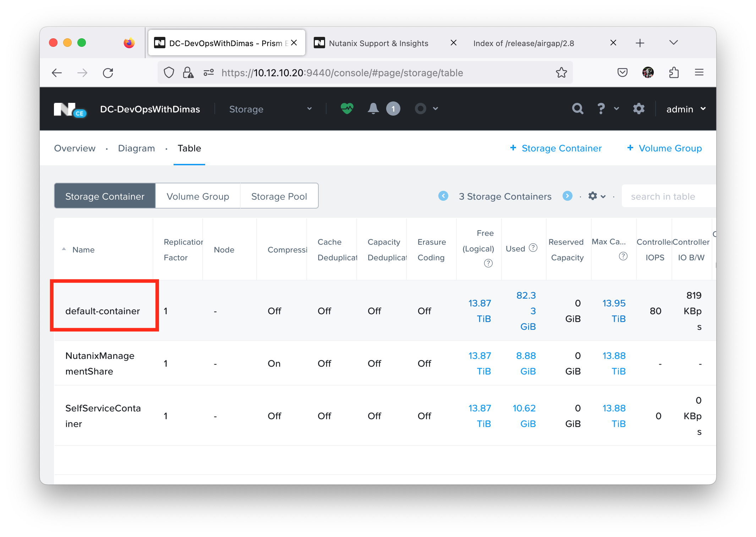Screen dimensions: 756x537
Task: Click the Max Capacity help icon
Action: (x=623, y=256)
